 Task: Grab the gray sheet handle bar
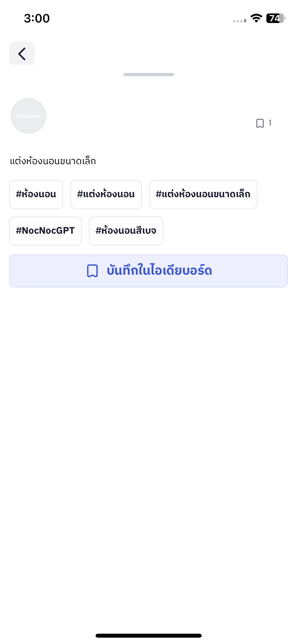(149, 75)
